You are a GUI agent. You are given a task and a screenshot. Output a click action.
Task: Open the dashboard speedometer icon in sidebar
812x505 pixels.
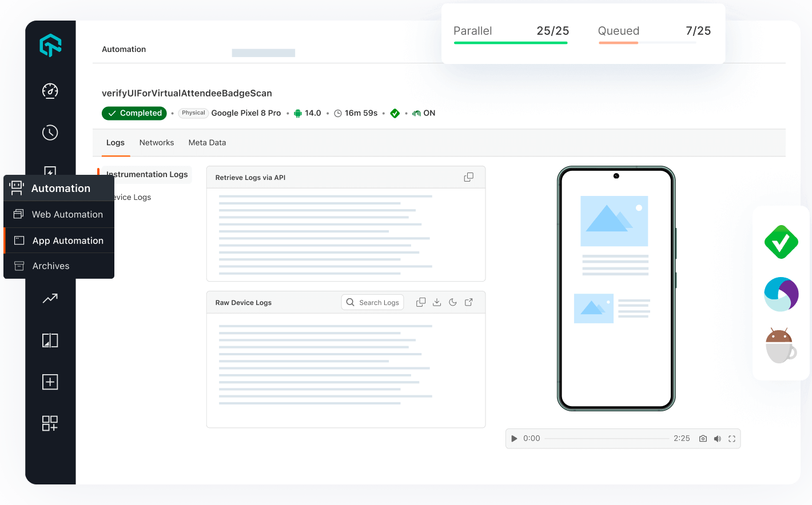(50, 91)
